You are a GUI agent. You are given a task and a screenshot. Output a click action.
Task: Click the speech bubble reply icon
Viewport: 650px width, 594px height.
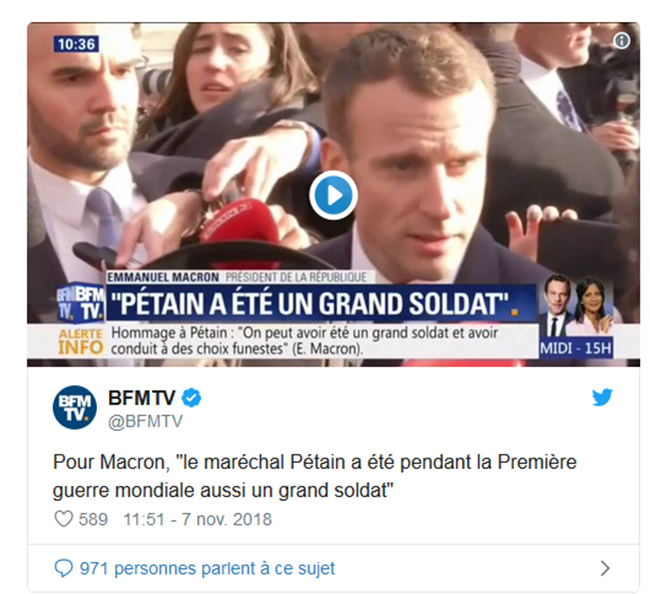click(63, 568)
